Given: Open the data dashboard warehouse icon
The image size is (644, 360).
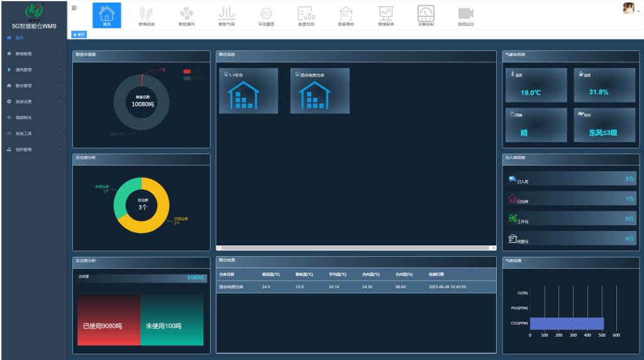Looking at the screenshot, I should [x=346, y=15].
